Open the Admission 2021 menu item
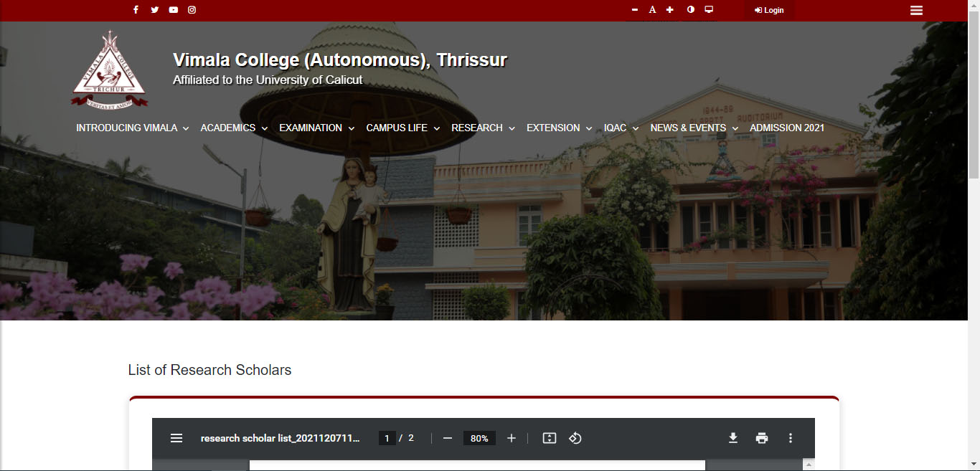Image resolution: width=980 pixels, height=471 pixels. pos(787,128)
